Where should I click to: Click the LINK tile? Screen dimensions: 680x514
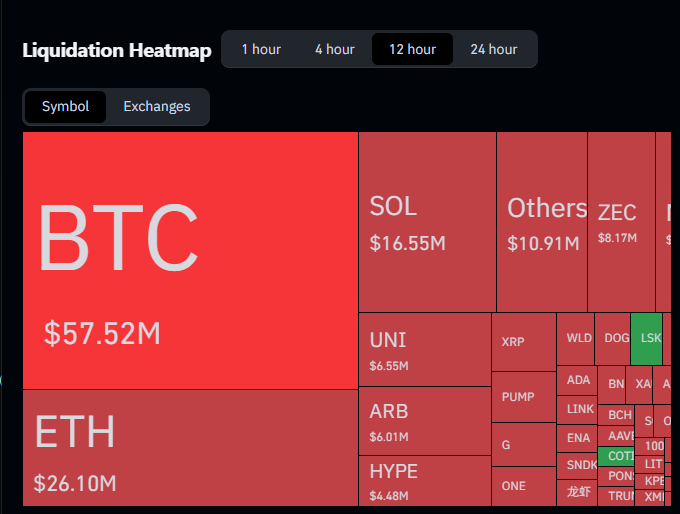point(577,409)
